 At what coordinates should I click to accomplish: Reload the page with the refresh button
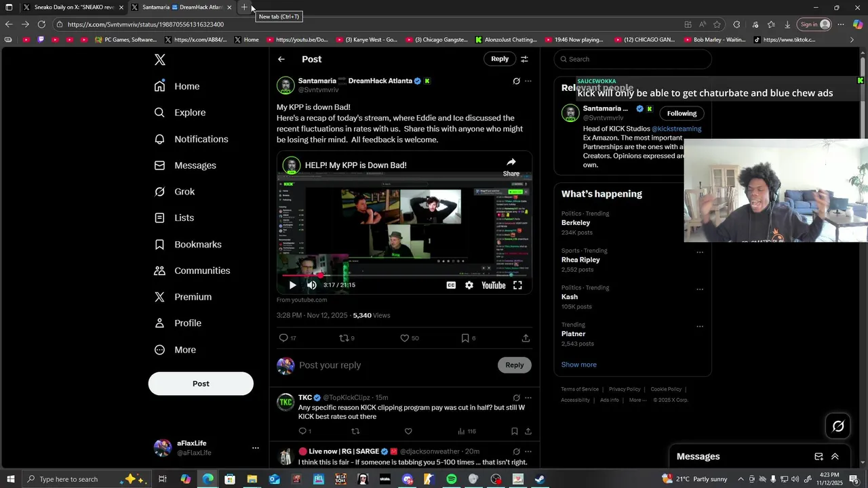[x=41, y=24]
